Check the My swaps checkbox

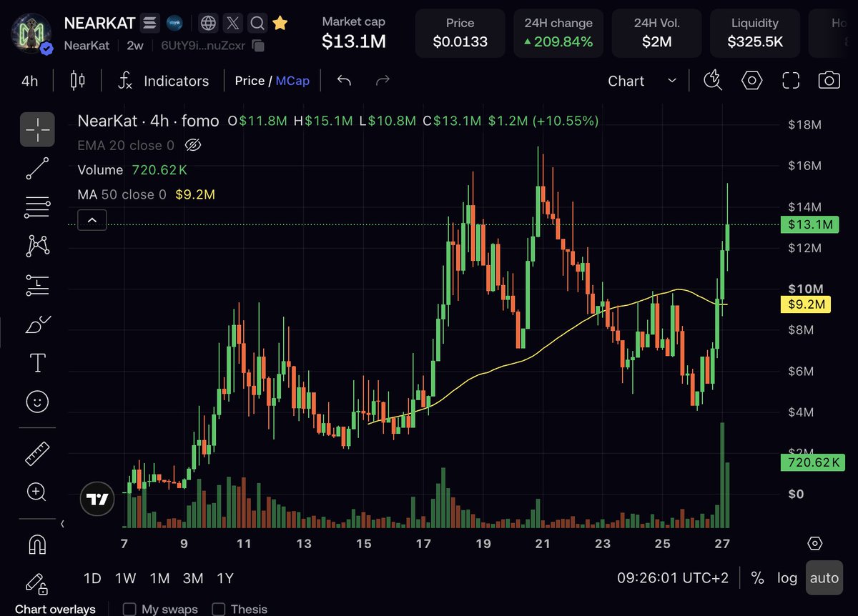coord(129,609)
